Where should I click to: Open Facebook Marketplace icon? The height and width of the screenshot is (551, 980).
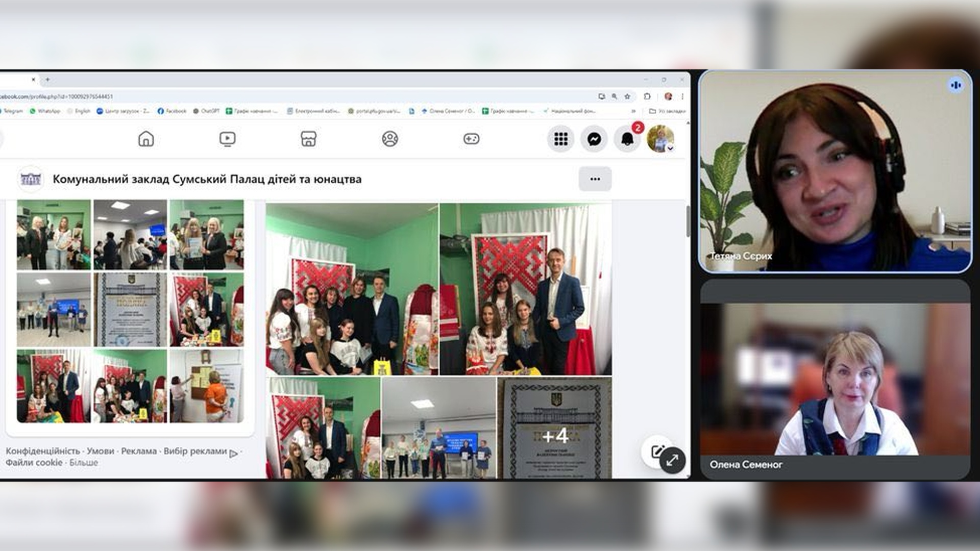(x=308, y=139)
